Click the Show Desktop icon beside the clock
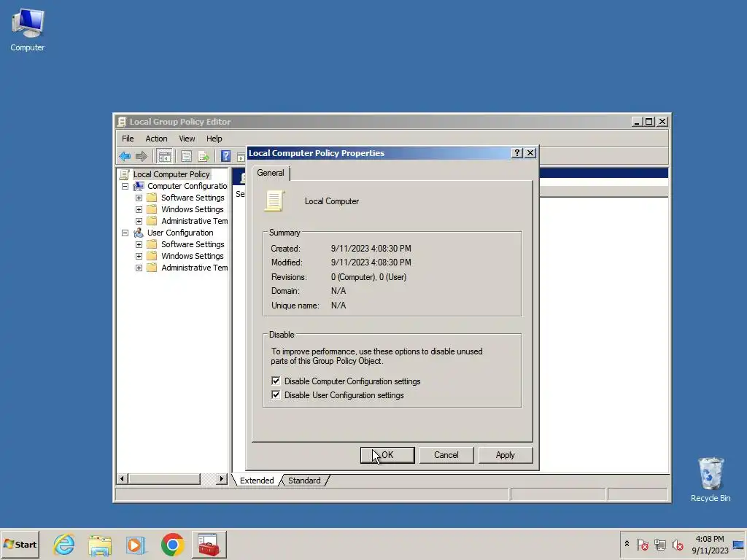Screen dimensions: 747x560 738,544
